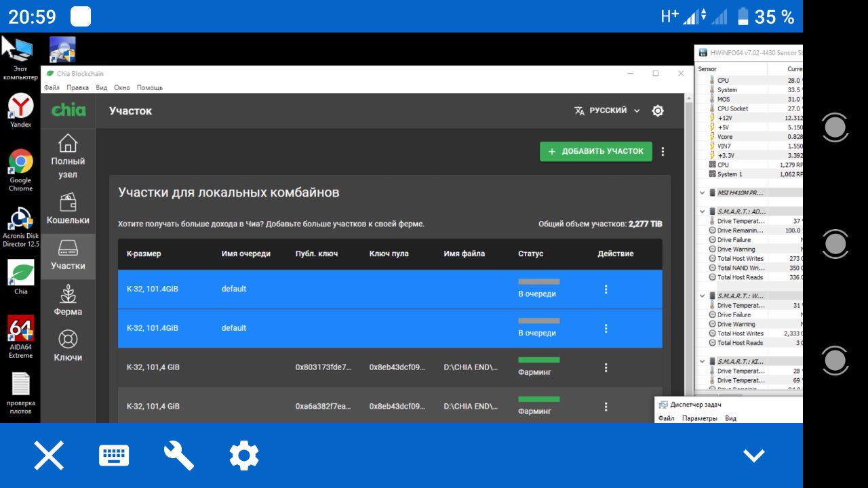Toggle the brightness theme icon beside РУССКИЙ

pos(658,110)
